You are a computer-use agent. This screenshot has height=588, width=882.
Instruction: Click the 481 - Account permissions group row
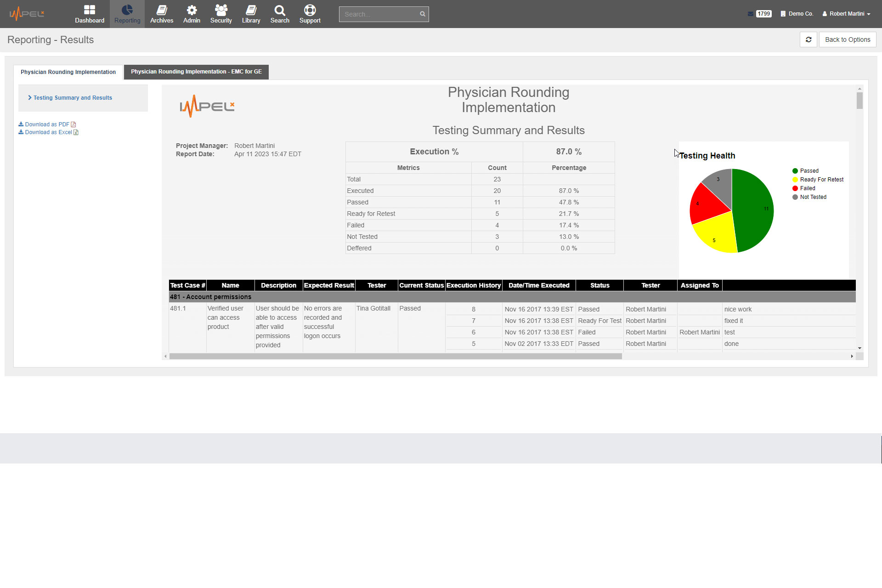(512, 297)
